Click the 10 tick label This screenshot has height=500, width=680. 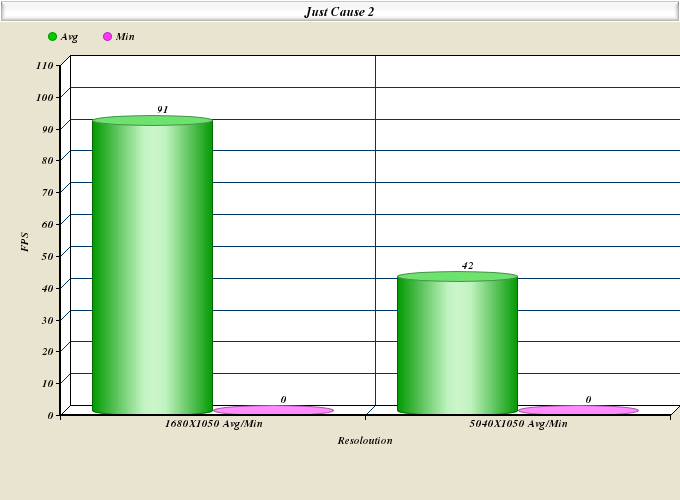pos(47,383)
